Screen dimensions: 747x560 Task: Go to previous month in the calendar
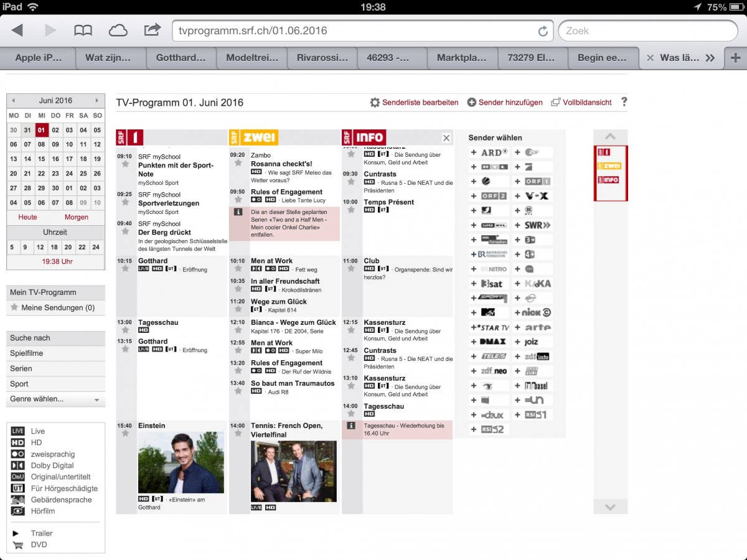pos(13,100)
